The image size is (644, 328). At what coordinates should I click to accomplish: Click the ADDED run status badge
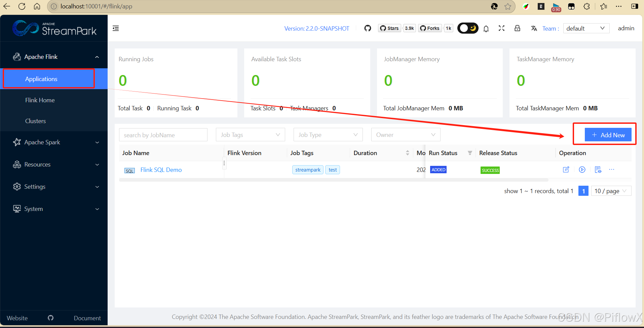coord(439,170)
